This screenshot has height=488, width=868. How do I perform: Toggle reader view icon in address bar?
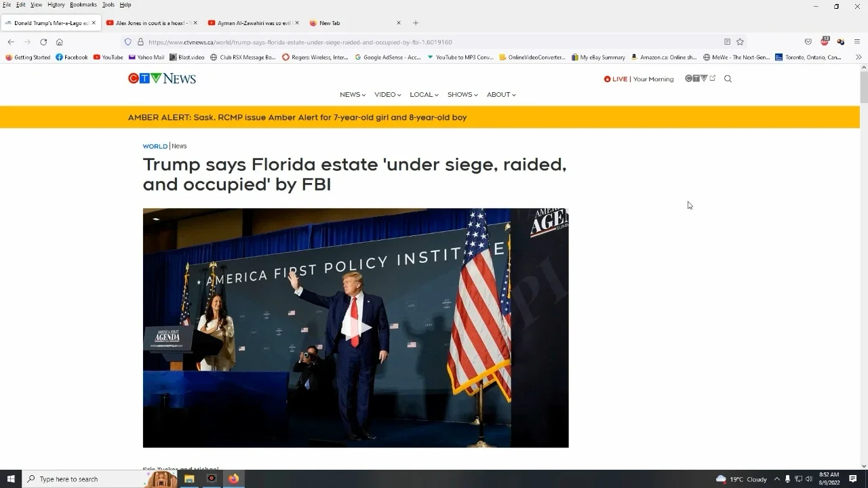click(727, 42)
